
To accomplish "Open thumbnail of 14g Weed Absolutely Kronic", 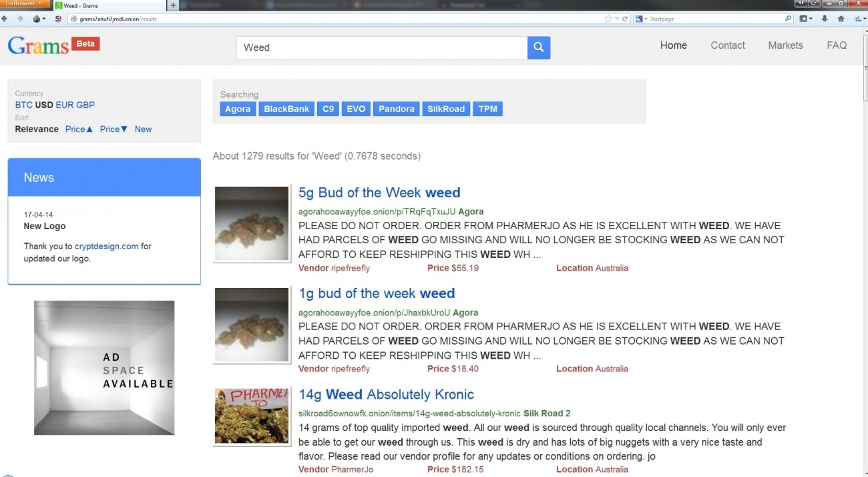I will (251, 416).
